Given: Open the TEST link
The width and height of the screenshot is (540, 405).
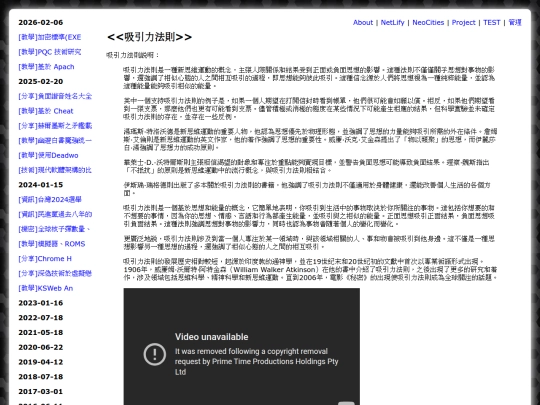Looking at the screenshot, I should [491, 22].
